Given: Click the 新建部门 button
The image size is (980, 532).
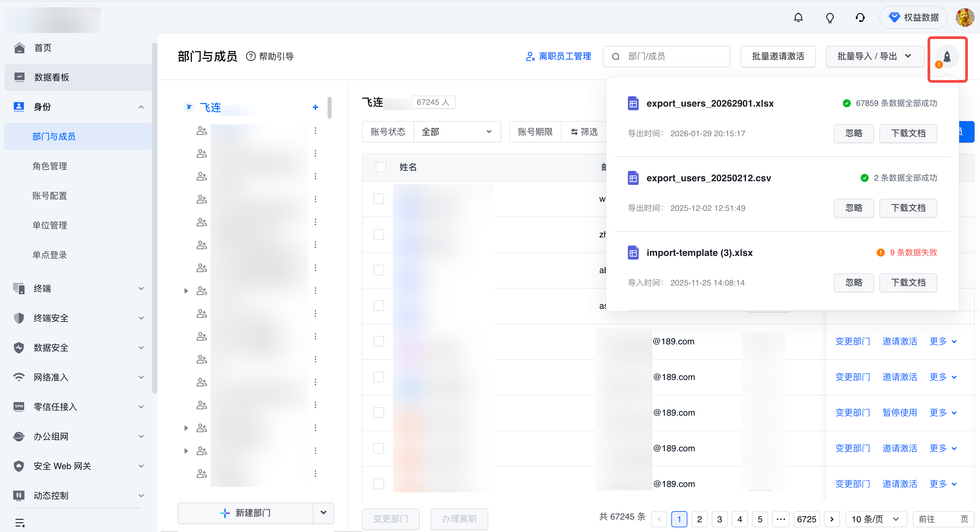Looking at the screenshot, I should point(246,512).
